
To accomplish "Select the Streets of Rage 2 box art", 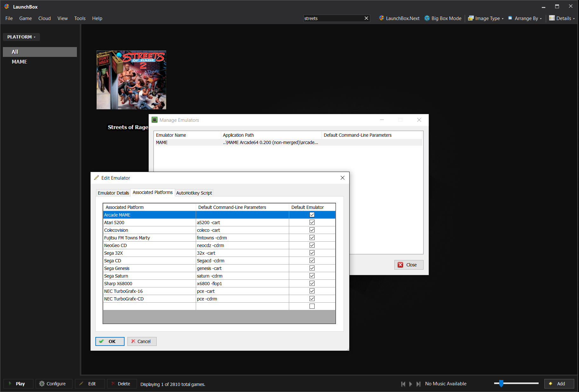I will 131,80.
